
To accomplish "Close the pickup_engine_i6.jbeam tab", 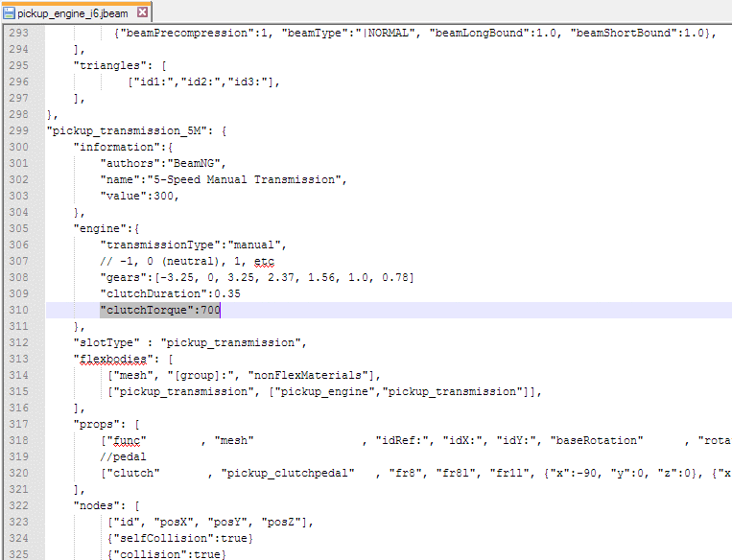I will tap(143, 12).
